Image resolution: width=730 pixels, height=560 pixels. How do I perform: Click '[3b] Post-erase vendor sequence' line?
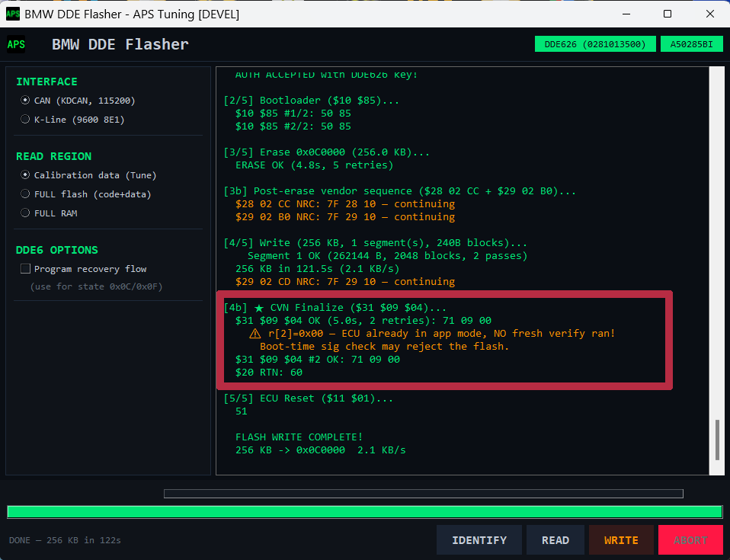(399, 191)
